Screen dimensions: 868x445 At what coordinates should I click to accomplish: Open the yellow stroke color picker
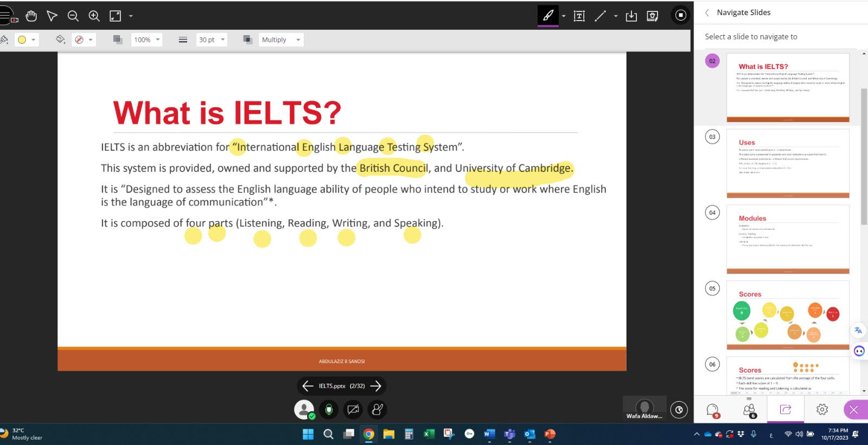[x=26, y=40]
